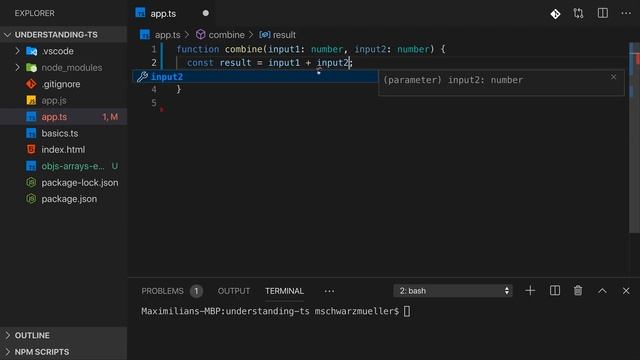Open index.html file
The image size is (640, 360).
(x=63, y=149)
